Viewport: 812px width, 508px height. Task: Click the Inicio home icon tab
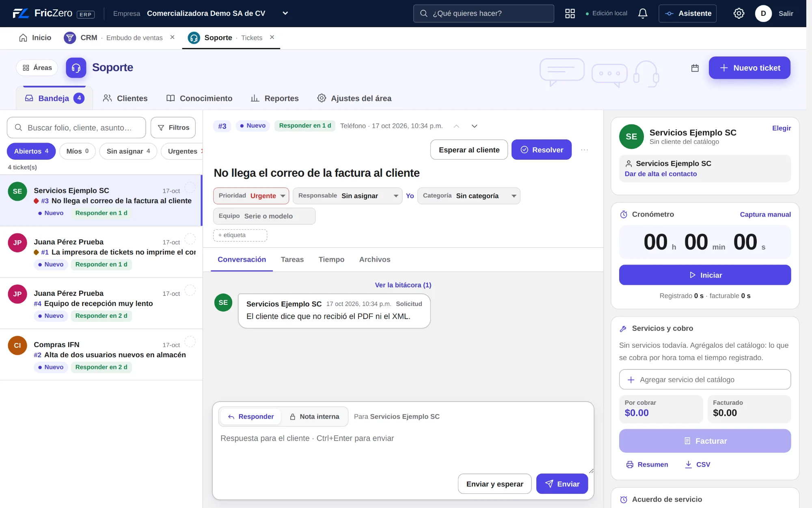(35, 38)
